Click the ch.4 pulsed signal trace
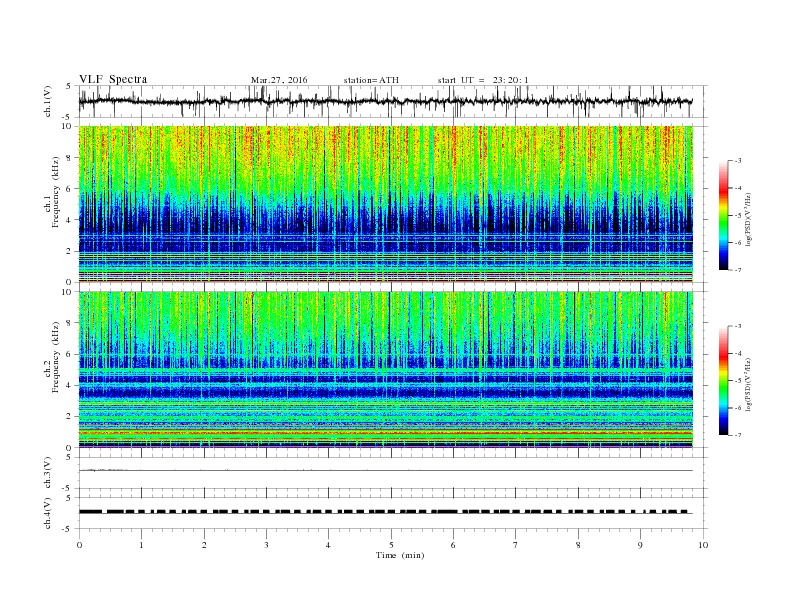This screenshot has height=612, width=792. [385, 512]
